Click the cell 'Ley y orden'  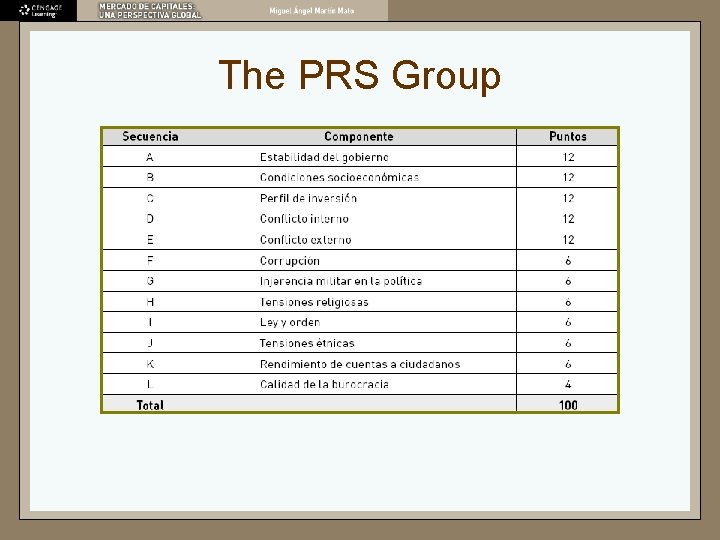290,322
